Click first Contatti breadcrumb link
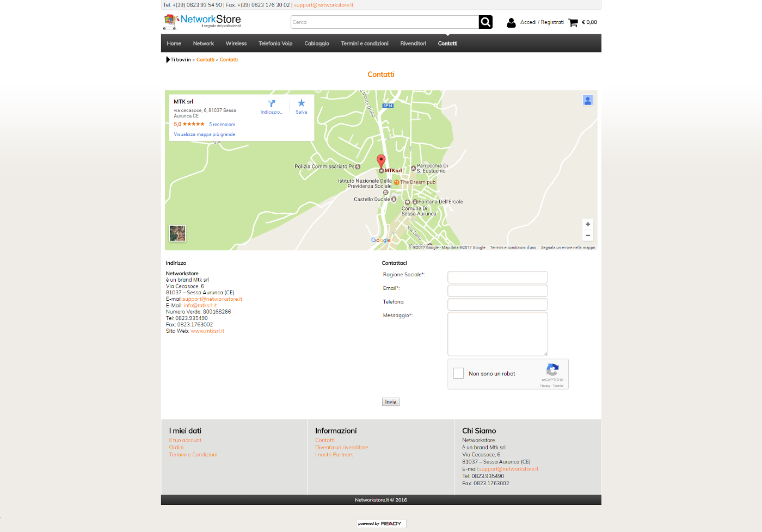The width and height of the screenshot is (762, 532). point(205,60)
